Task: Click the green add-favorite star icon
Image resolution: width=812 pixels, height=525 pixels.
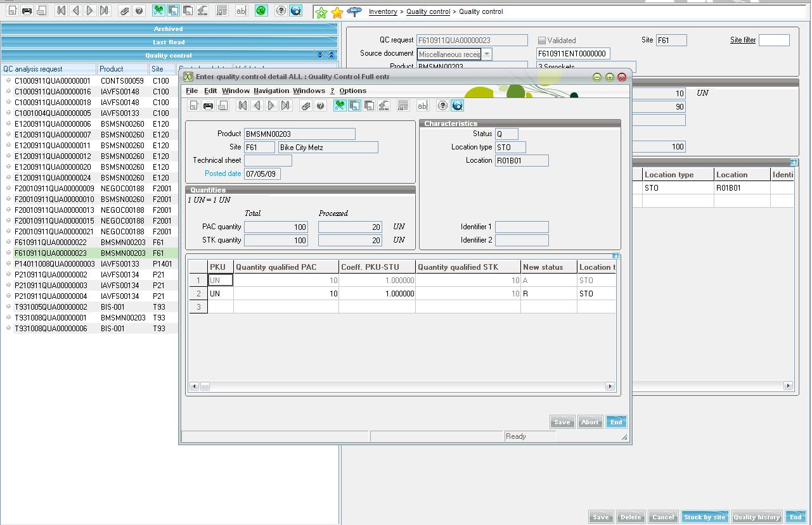Action: [x=321, y=12]
